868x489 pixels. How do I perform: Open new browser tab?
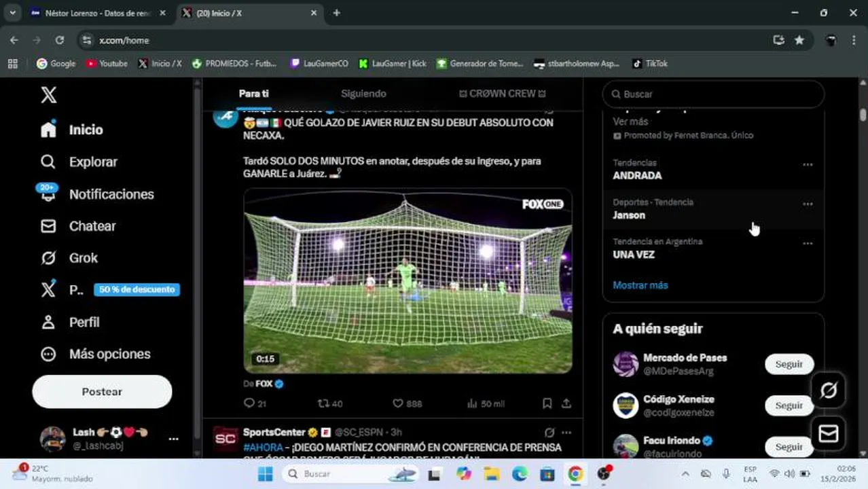336,13
